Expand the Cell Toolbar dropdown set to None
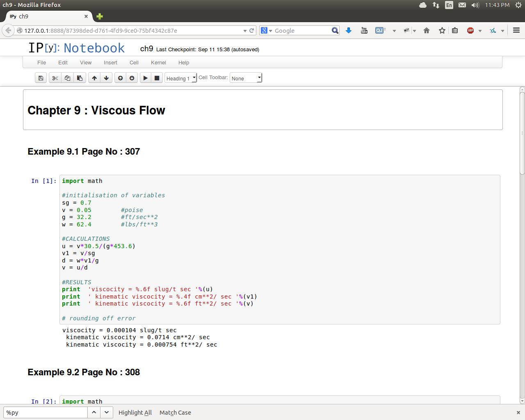The height and width of the screenshot is (420, 525). click(x=246, y=78)
